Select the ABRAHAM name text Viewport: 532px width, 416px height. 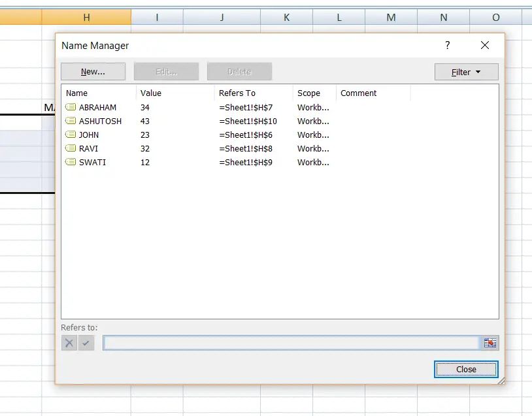[x=98, y=108]
